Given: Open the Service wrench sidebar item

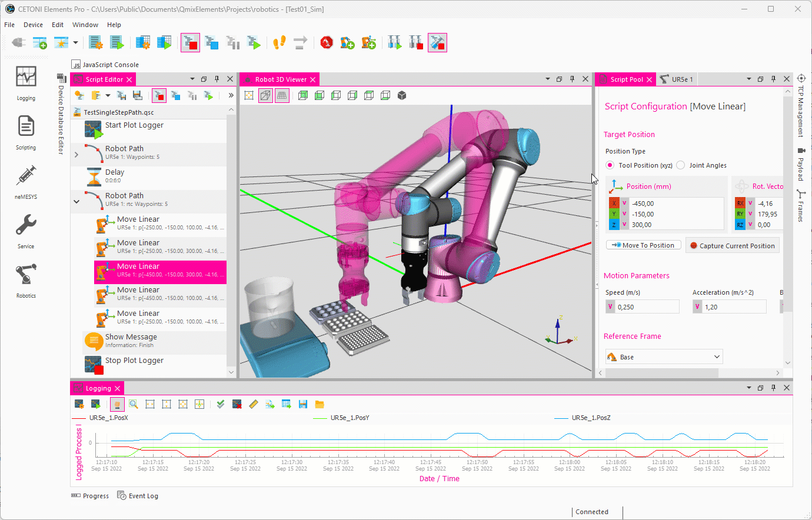Looking at the screenshot, I should pos(26,231).
